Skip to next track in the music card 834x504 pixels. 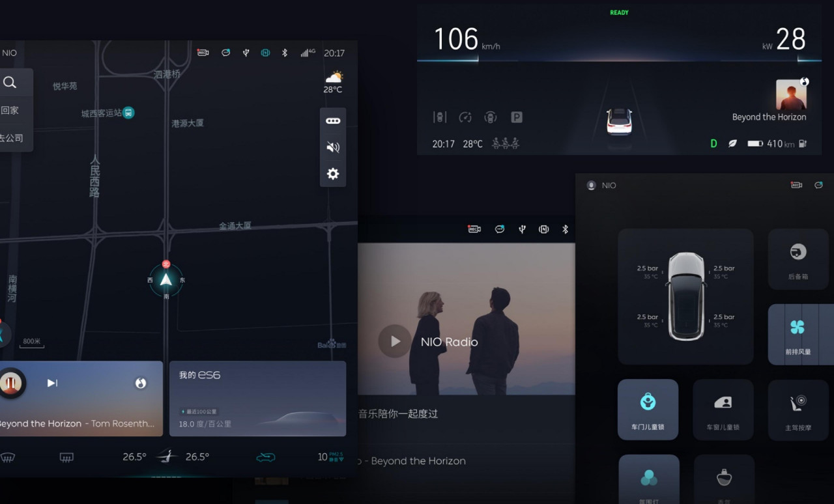point(52,383)
